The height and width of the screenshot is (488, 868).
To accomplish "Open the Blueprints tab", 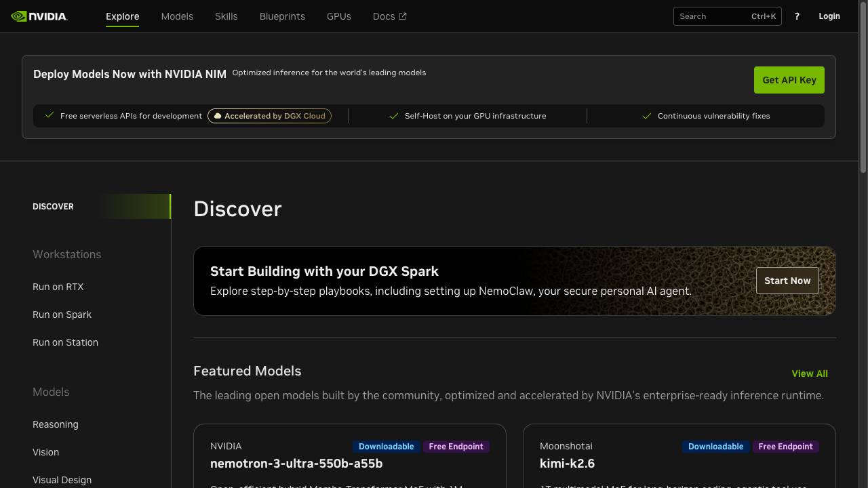I will 282,16.
